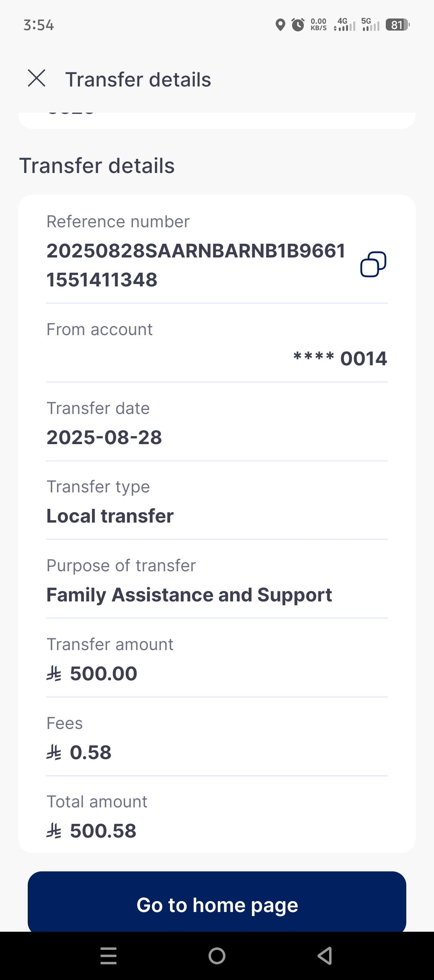Tap the location pin status icon
The width and height of the screenshot is (434, 980).
pyautogui.click(x=280, y=25)
